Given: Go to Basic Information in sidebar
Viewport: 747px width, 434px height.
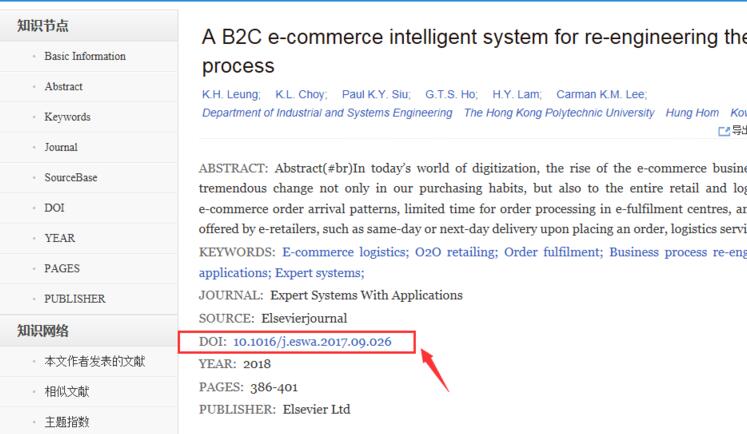Looking at the screenshot, I should point(85,56).
